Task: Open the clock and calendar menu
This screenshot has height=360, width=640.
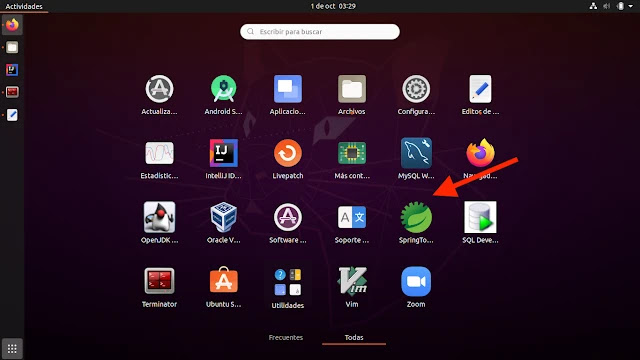Action: click(x=333, y=6)
